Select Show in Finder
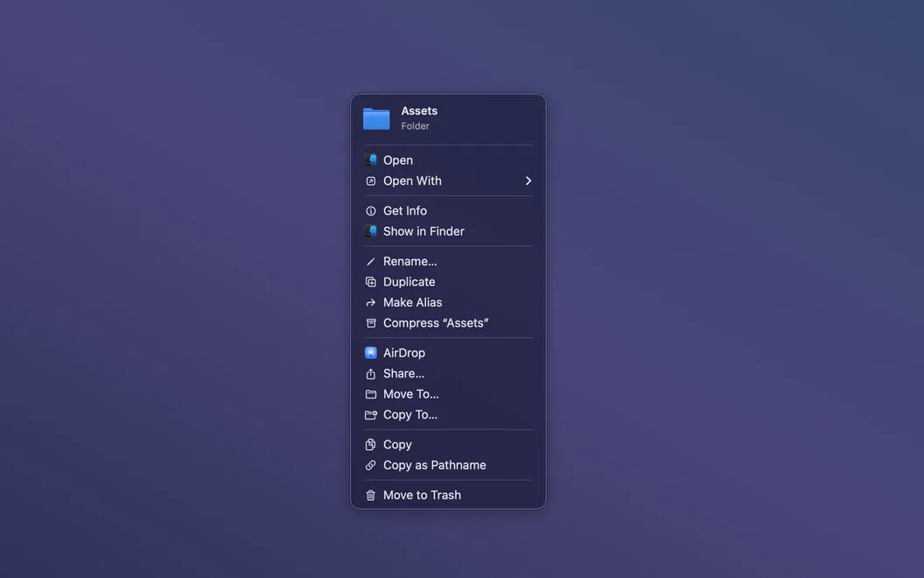The height and width of the screenshot is (578, 924). (x=448, y=231)
